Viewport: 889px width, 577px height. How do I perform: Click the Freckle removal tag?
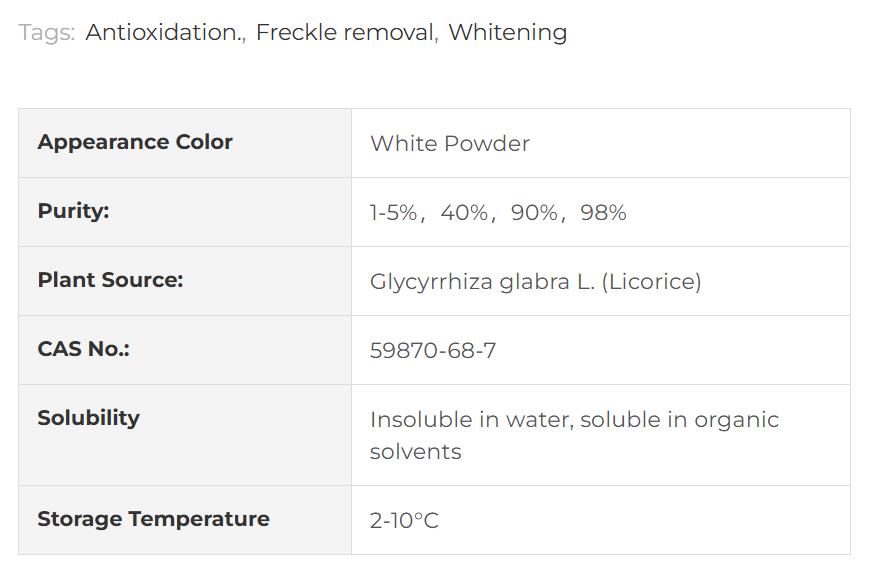point(345,32)
